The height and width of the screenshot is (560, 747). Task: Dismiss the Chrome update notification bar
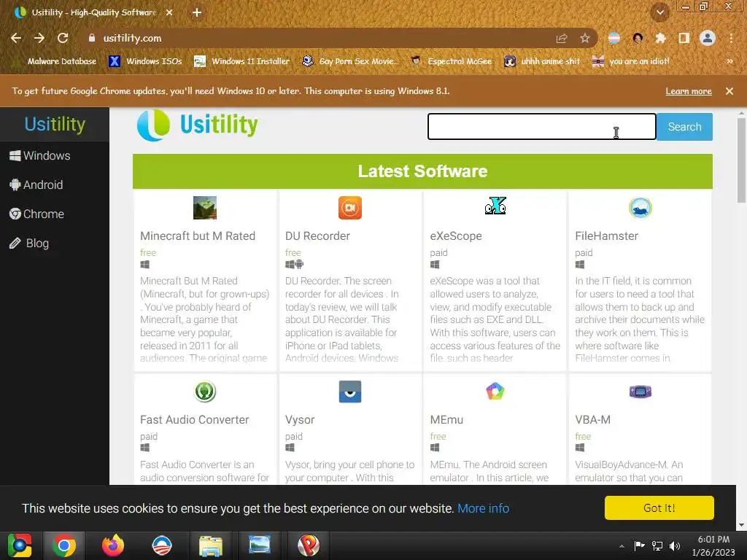(x=729, y=91)
